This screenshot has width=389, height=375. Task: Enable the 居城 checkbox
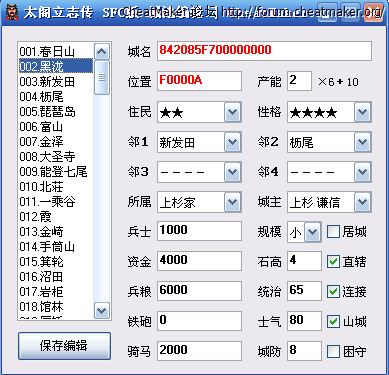(x=333, y=231)
